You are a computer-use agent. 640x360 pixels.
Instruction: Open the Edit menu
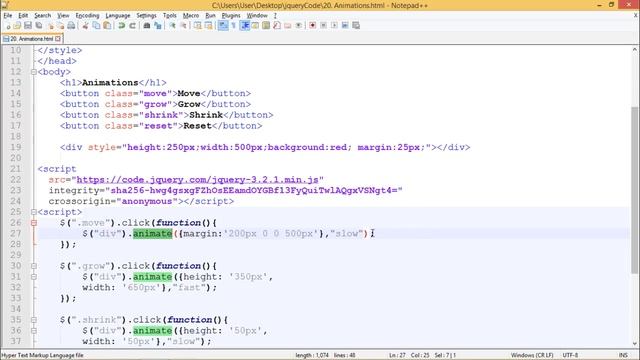23,16
